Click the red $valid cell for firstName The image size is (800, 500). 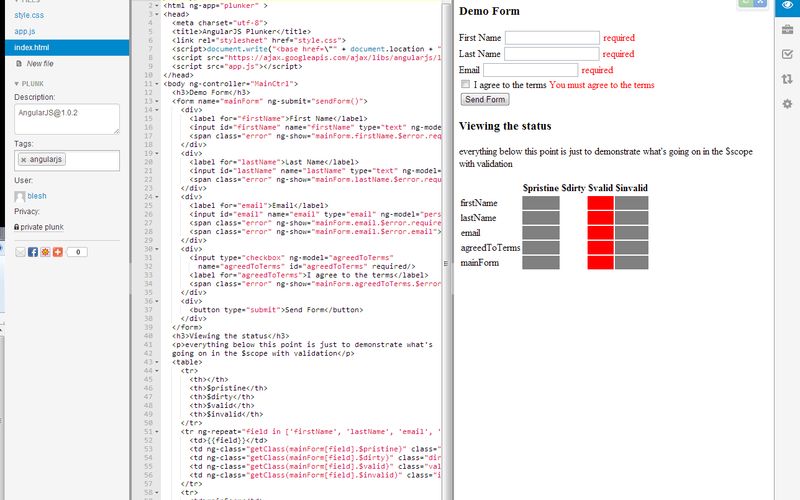(x=600, y=203)
